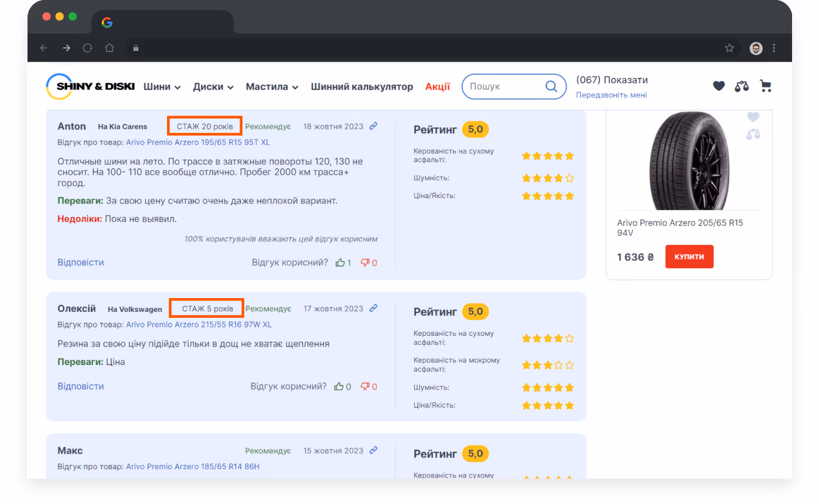Expand the Мастила dropdown menu
Image resolution: width=819 pixels, height=504 pixels.
coord(272,87)
